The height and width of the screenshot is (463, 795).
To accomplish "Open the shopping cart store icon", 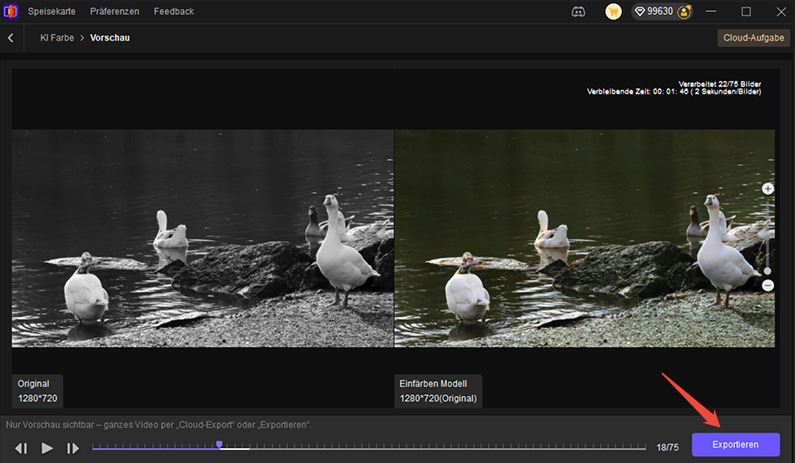I will point(613,12).
